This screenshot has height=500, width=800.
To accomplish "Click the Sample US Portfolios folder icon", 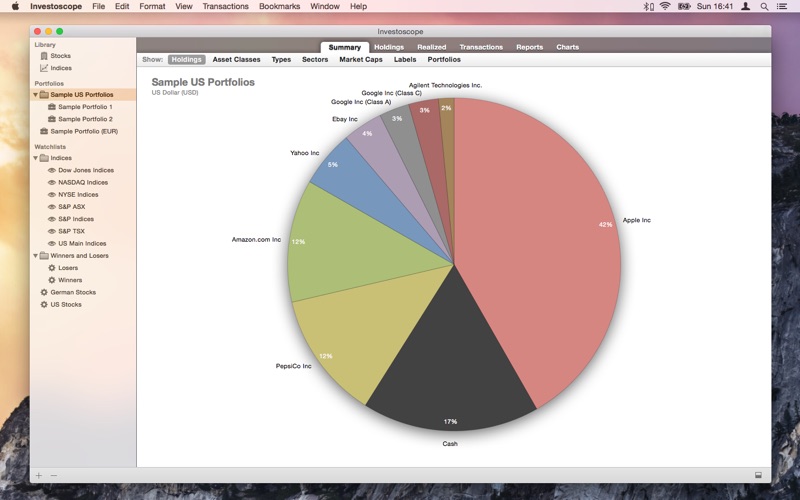I will pos(44,94).
